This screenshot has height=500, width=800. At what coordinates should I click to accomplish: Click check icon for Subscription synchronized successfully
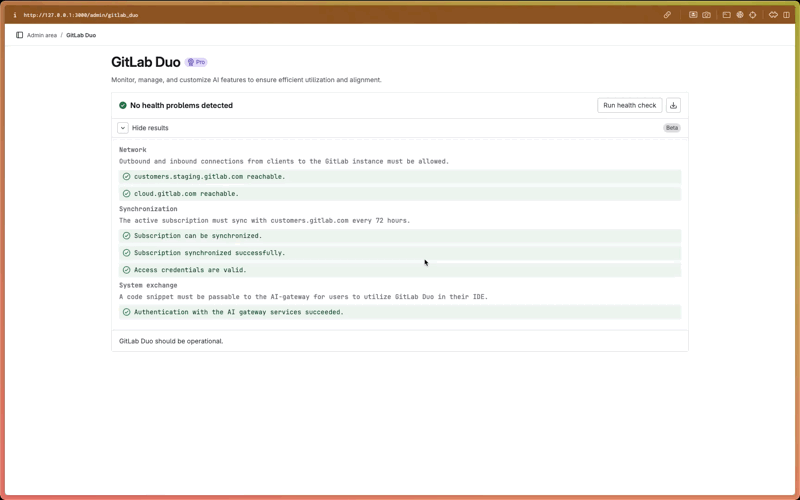click(127, 253)
